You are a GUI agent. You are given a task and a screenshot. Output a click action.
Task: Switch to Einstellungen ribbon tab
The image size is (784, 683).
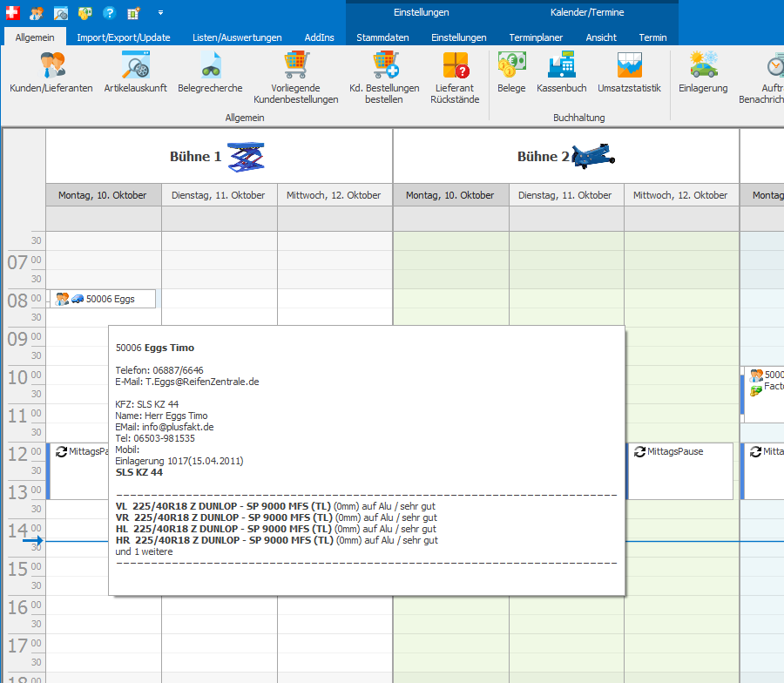coord(458,37)
